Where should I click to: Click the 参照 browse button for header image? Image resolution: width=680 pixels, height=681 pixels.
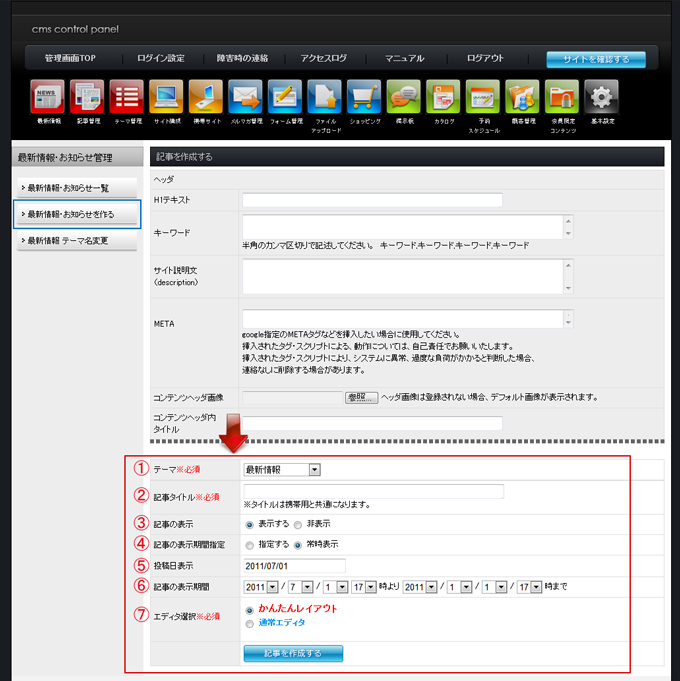tap(362, 397)
